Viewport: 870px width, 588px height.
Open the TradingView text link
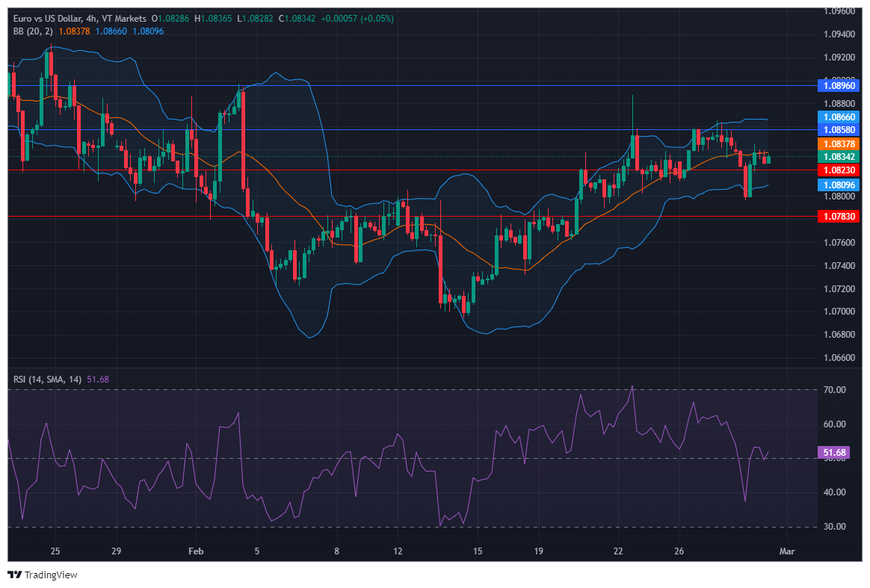[x=50, y=575]
